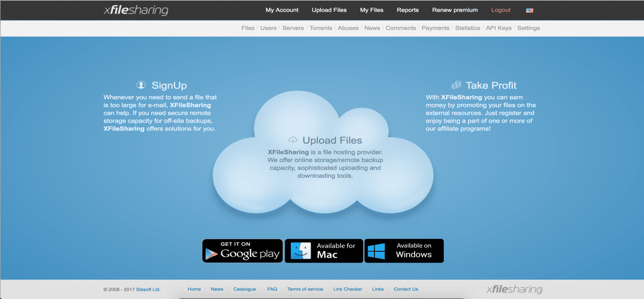This screenshot has height=299, width=644.
Task: Click the Available for Mac badge
Action: [323, 251]
